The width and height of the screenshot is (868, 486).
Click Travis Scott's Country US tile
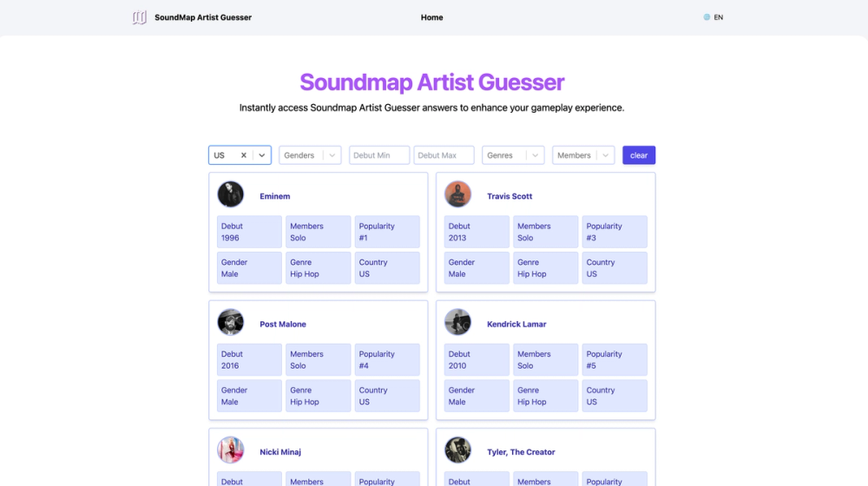[615, 268]
